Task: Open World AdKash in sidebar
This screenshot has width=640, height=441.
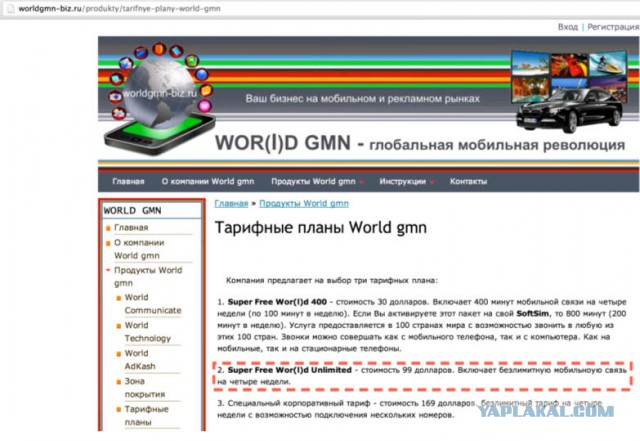Action: point(140,360)
